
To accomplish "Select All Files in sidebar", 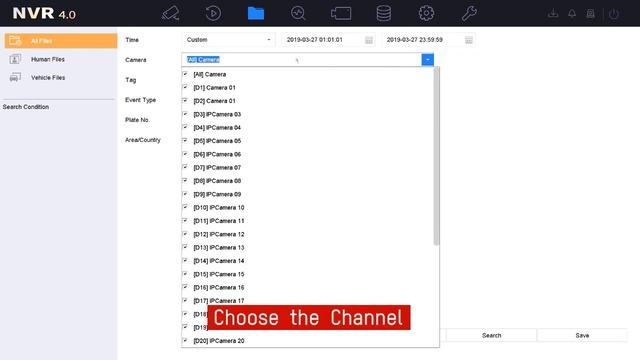I will pyautogui.click(x=61, y=41).
